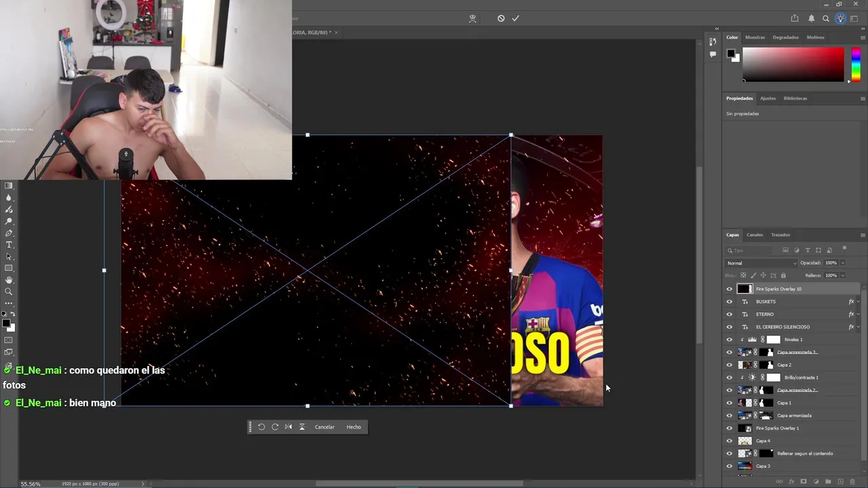
Task: Open the Normal blend mode dropdown
Action: coord(761,263)
